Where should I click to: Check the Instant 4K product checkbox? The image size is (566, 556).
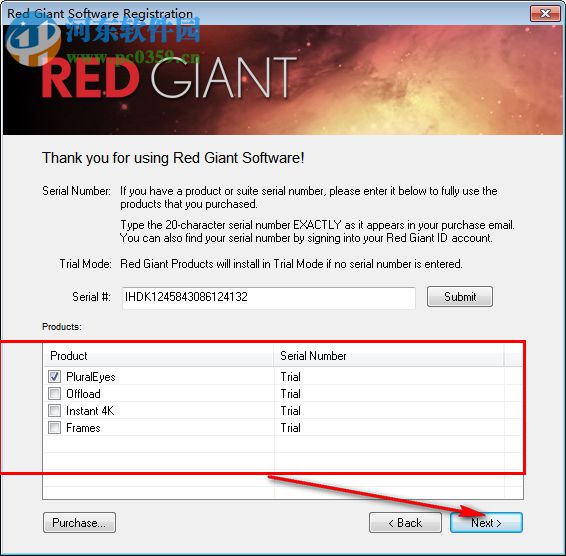[x=55, y=411]
